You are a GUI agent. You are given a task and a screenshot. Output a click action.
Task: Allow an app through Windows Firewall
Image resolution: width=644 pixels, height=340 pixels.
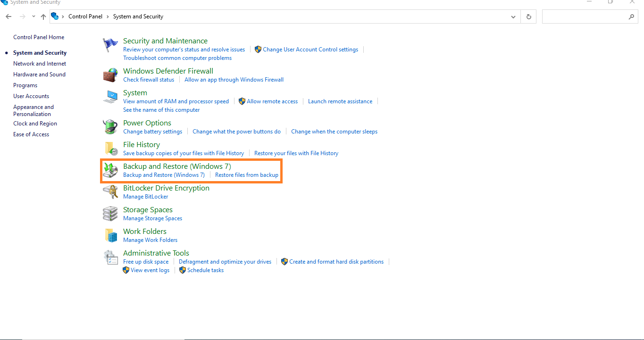click(x=234, y=80)
